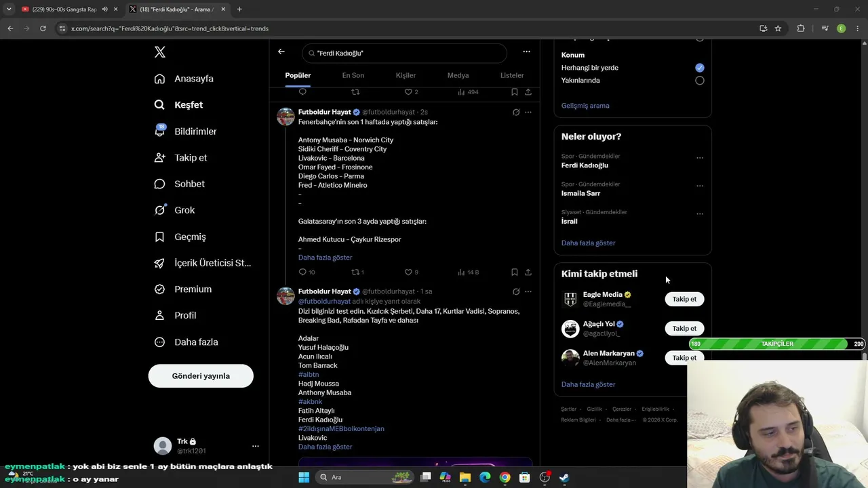
Task: Switch to the Kişiler tab
Action: 406,75
